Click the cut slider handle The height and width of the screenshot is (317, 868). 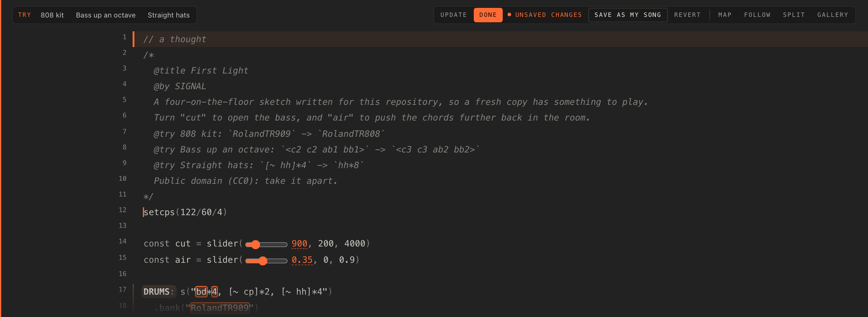pos(256,244)
